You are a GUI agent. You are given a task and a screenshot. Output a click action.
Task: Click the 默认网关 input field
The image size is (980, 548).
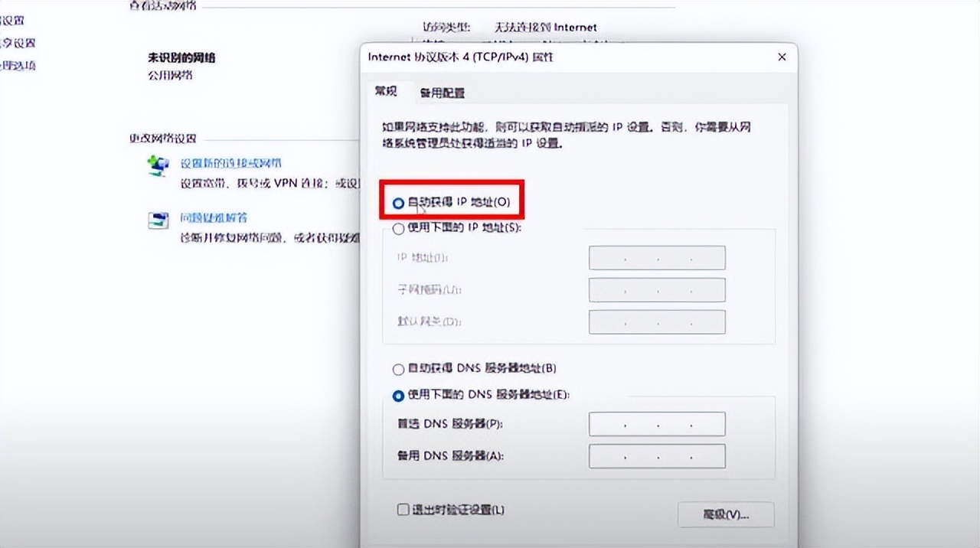click(x=657, y=322)
